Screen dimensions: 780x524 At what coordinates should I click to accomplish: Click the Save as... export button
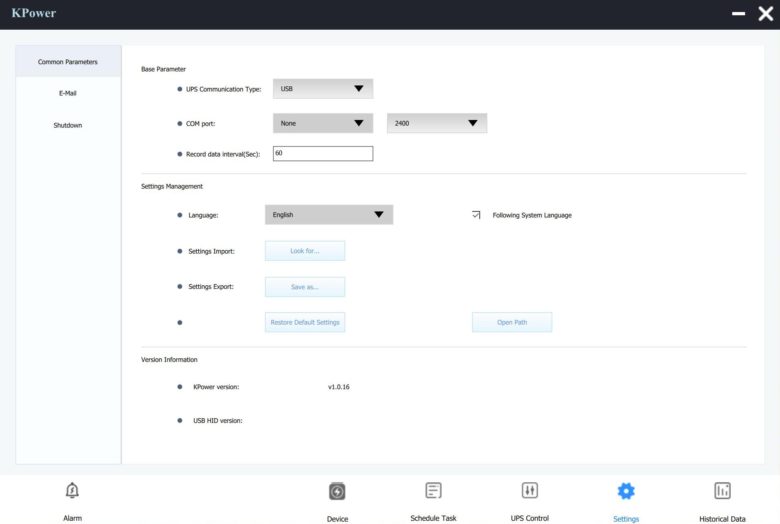coord(305,287)
